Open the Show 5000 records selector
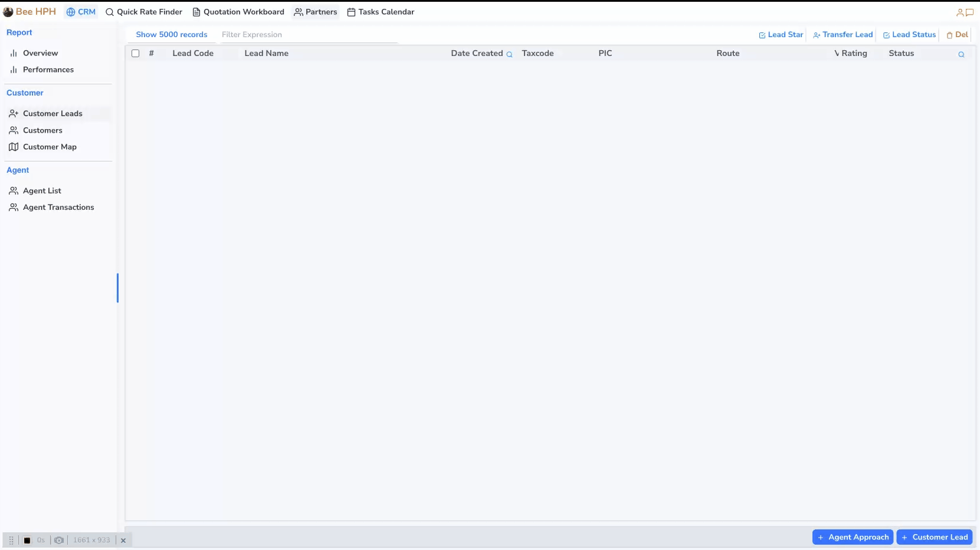This screenshot has width=980, height=550. point(172,35)
